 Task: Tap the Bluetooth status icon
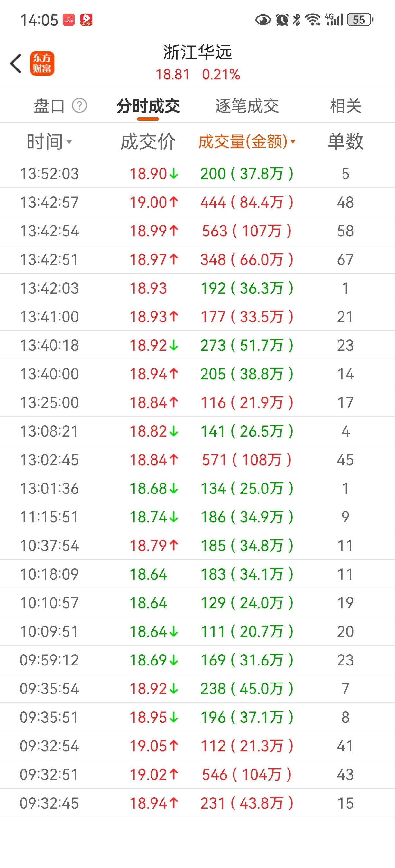(297, 20)
